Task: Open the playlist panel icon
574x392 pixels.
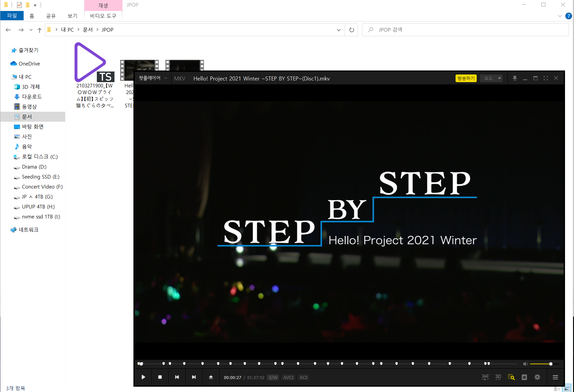Action: coord(524,377)
